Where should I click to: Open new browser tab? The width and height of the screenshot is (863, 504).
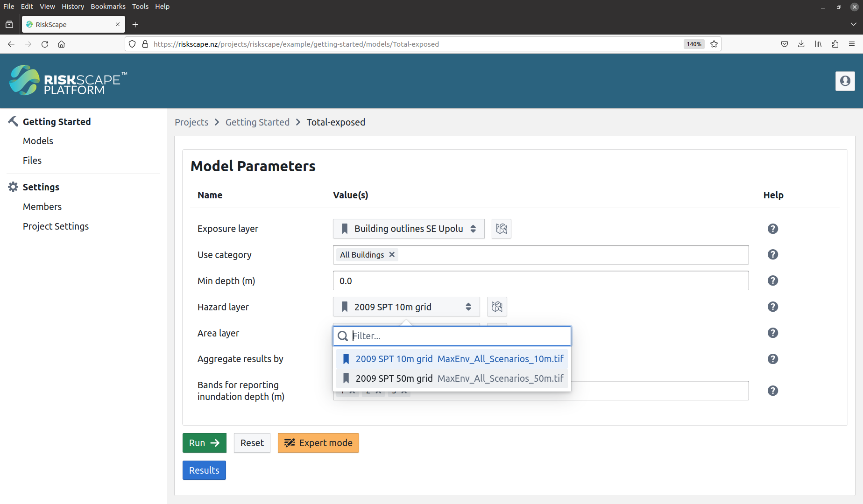(135, 24)
